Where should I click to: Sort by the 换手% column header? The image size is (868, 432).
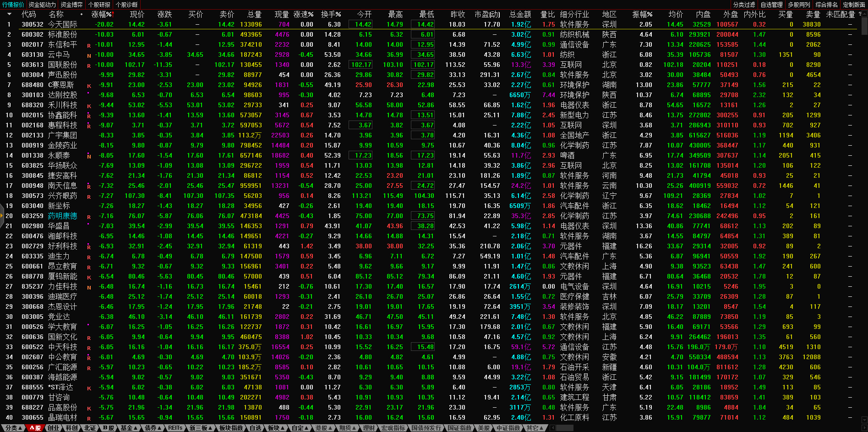tap(330, 14)
